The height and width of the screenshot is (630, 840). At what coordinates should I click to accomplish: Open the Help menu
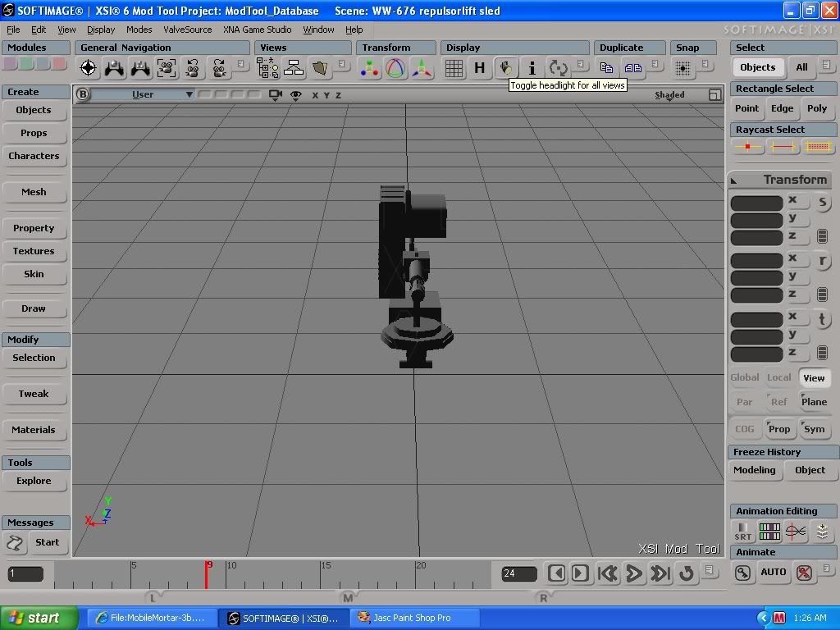[x=354, y=30]
